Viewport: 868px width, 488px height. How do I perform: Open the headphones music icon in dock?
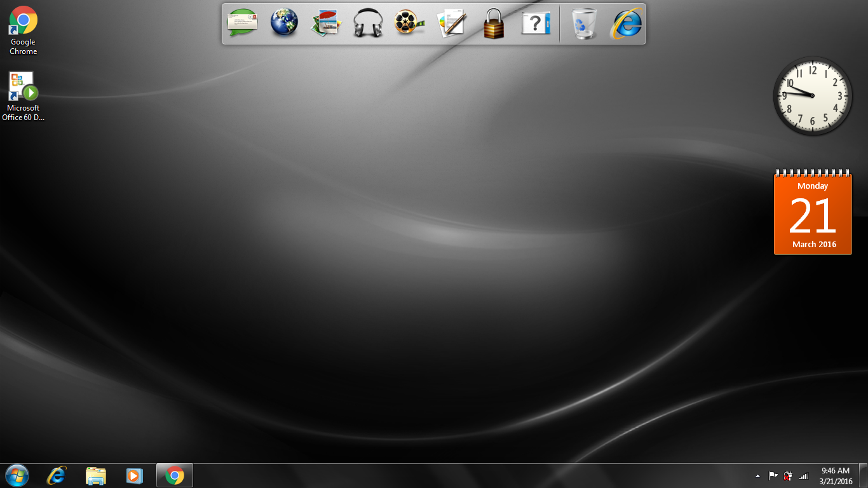click(368, 24)
